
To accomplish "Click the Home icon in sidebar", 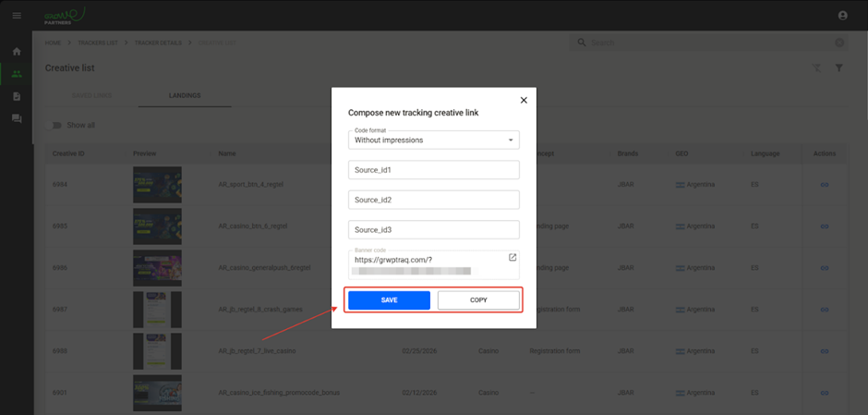I will 17,52.
